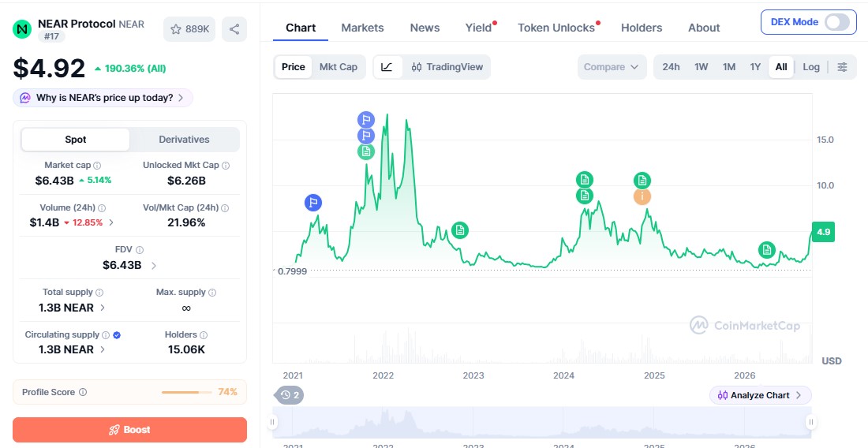Click Market cap info icon

[x=97, y=166]
